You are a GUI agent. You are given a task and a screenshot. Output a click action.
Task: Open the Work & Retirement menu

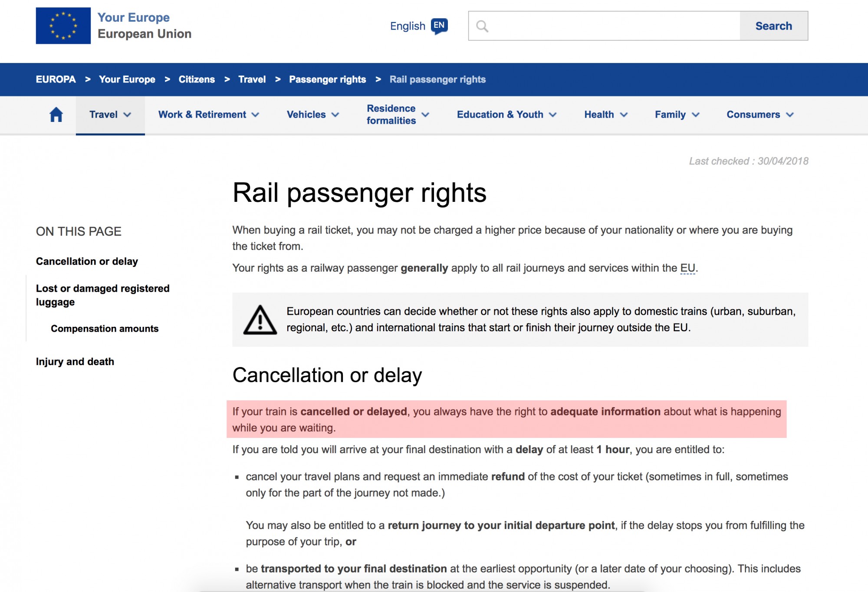(208, 115)
